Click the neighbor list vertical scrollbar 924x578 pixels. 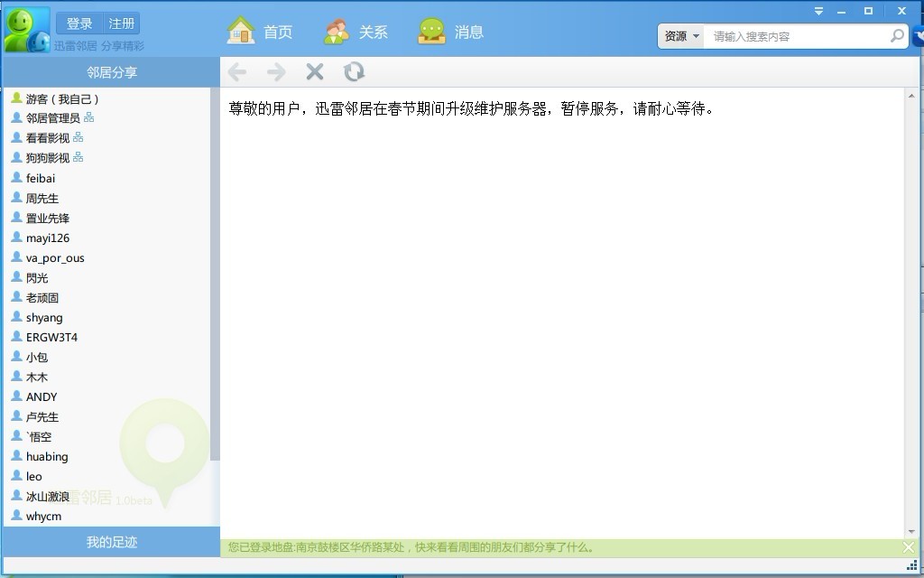(x=215, y=271)
